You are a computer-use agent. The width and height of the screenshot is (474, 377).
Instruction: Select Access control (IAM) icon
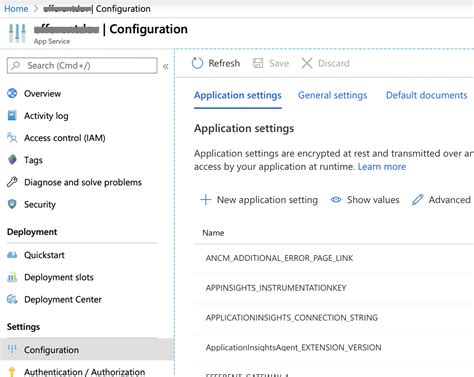click(12, 138)
